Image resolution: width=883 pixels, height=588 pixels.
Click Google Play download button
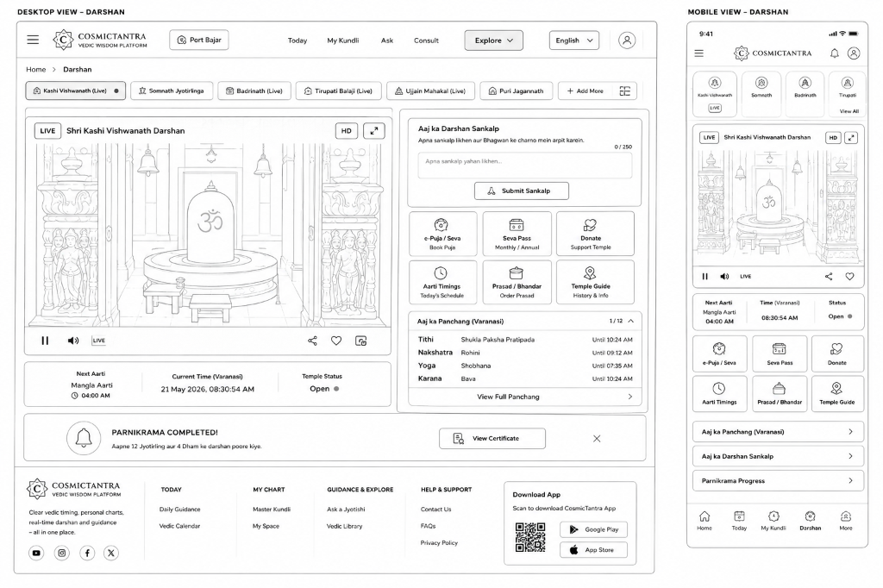593,529
